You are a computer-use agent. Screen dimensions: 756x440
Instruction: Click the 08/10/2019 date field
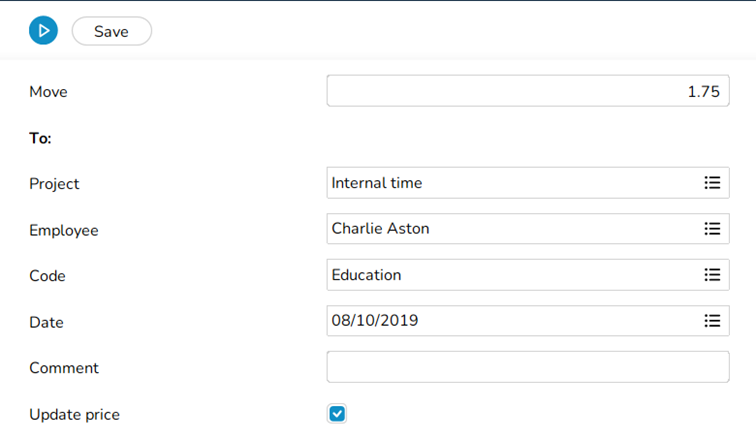click(510, 321)
